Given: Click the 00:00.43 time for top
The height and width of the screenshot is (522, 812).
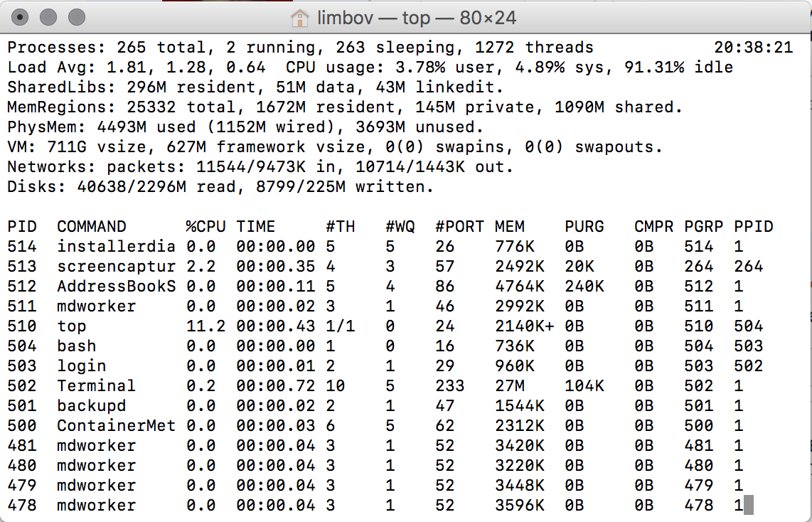Looking at the screenshot, I should [275, 326].
